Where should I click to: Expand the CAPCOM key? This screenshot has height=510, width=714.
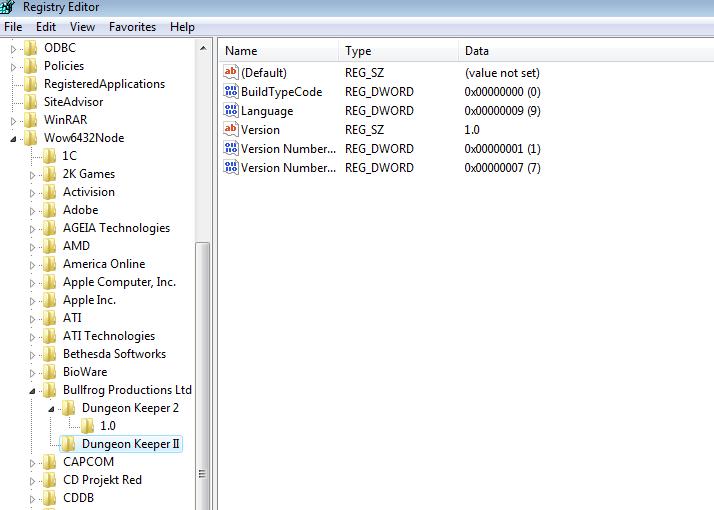point(32,463)
